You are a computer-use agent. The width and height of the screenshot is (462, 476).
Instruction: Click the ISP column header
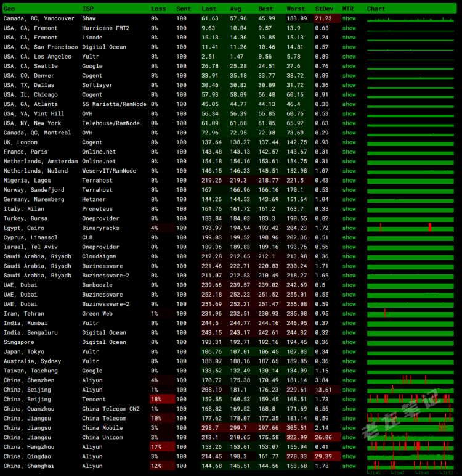click(88, 9)
